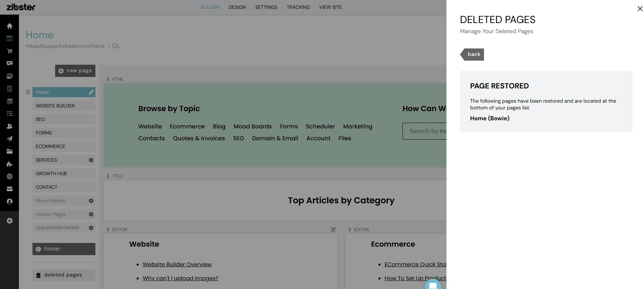Viewport: 644px width, 289px height.
Task: Open the footer section button
Action: click(x=64, y=249)
